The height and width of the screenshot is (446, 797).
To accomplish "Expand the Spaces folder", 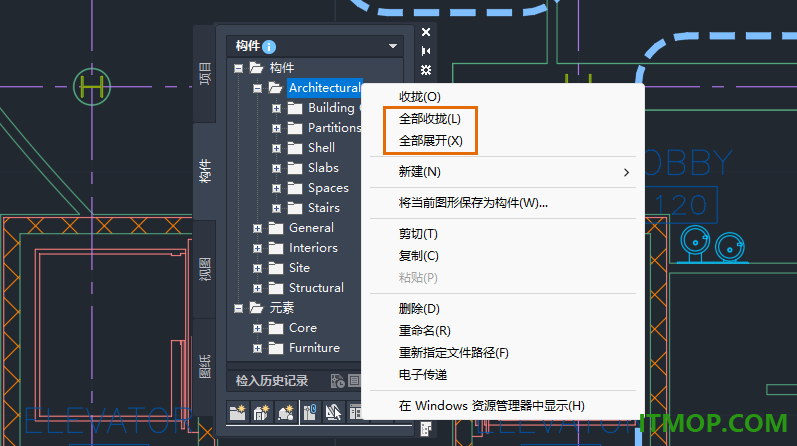I will (x=276, y=188).
